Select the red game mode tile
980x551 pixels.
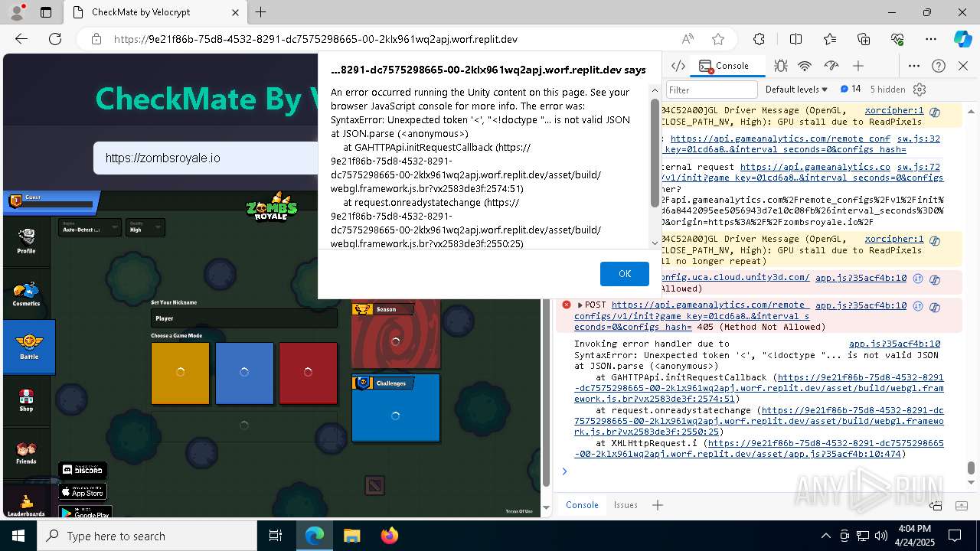(308, 373)
